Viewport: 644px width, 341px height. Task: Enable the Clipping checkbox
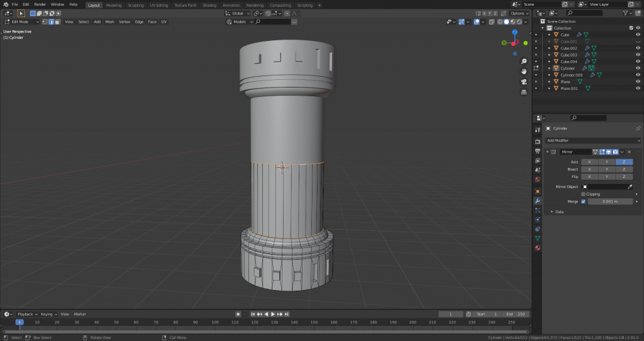pyautogui.click(x=583, y=194)
